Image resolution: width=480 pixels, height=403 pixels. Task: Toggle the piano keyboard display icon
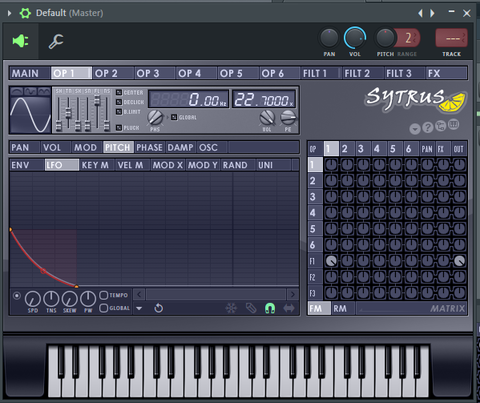point(454,124)
